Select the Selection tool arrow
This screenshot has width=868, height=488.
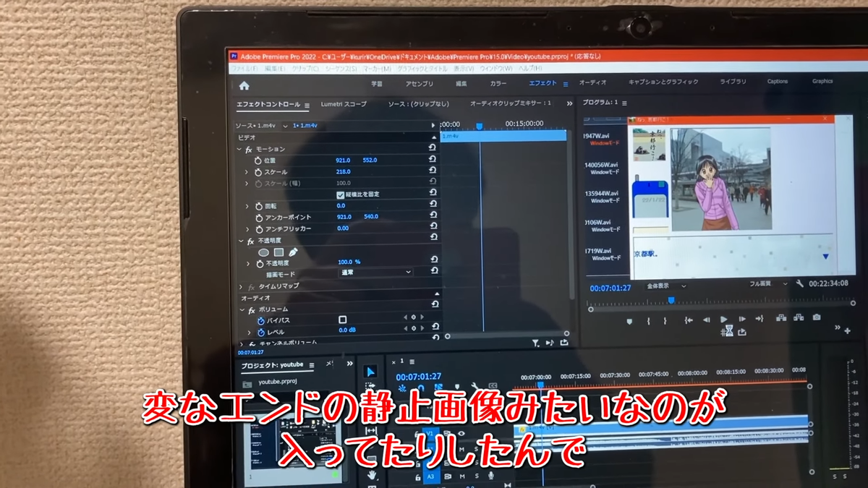click(370, 372)
